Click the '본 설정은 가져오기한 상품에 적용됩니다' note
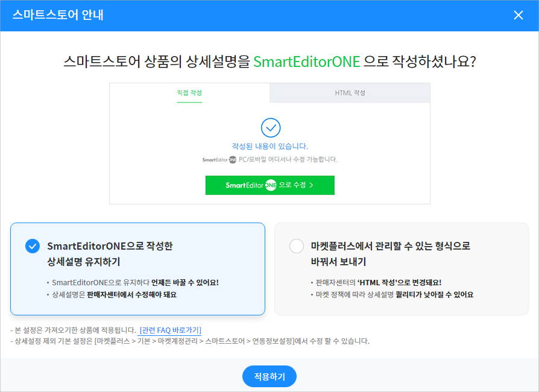The height and width of the screenshot is (392, 539). (x=73, y=330)
